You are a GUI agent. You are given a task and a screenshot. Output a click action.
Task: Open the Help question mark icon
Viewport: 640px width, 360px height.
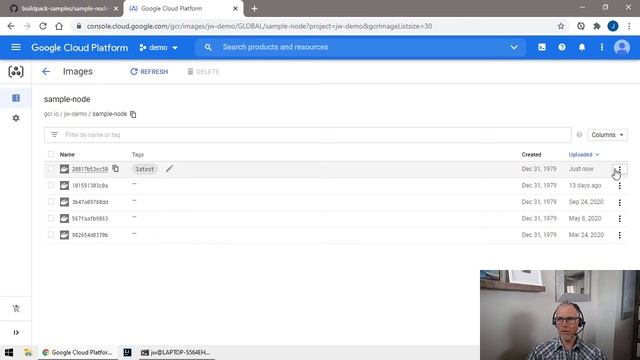pyautogui.click(x=562, y=47)
